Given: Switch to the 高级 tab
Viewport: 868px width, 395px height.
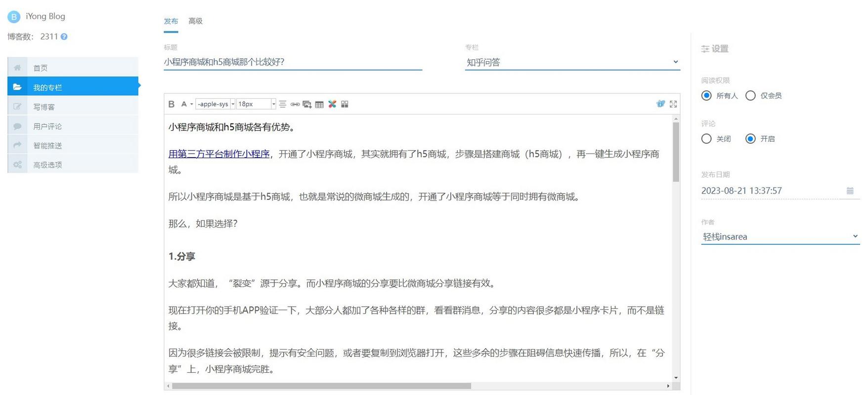Looking at the screenshot, I should click(x=195, y=21).
